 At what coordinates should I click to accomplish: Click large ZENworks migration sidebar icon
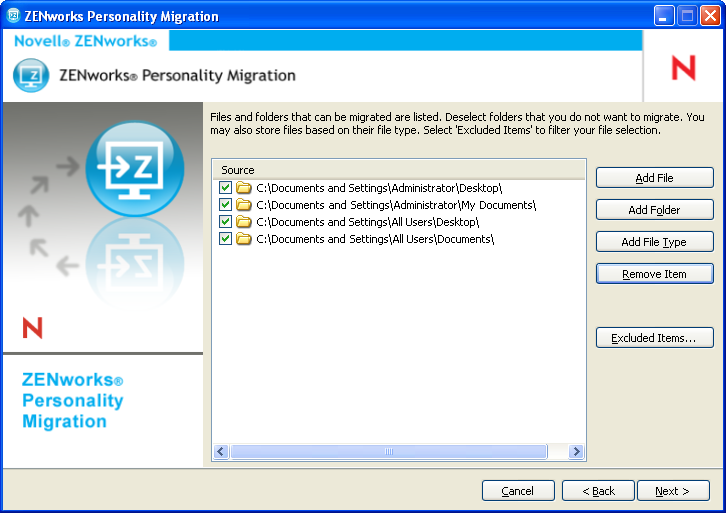coord(135,169)
